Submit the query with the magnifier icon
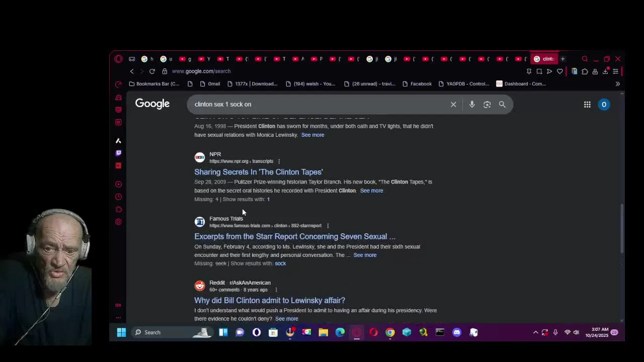Image resolution: width=644 pixels, height=362 pixels. tap(502, 105)
